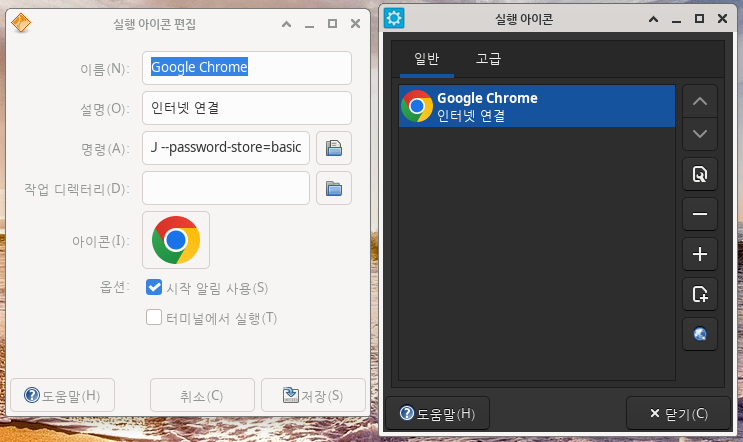Viewport: 743px width, 442px height.
Task: Click the 취소(C) cancel button
Action: point(202,395)
